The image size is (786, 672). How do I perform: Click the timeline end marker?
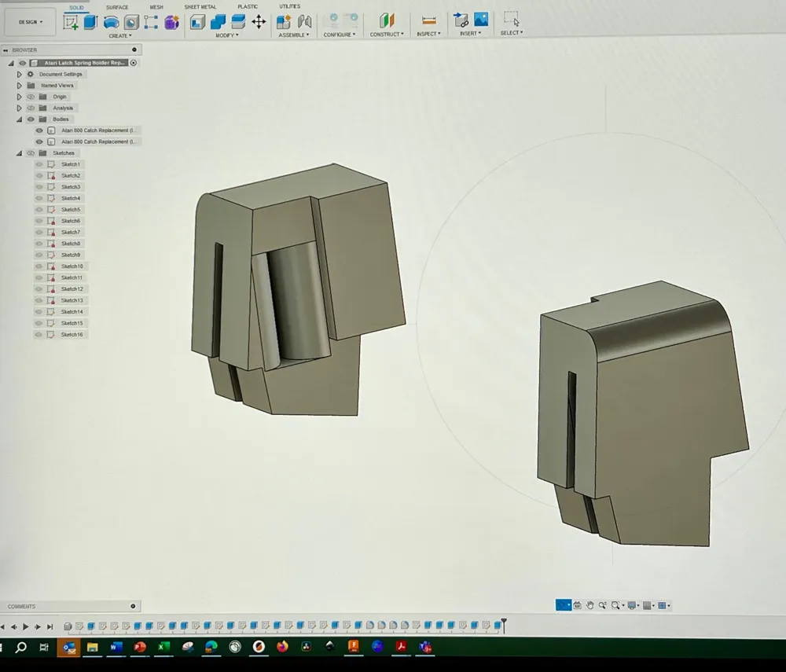504,626
